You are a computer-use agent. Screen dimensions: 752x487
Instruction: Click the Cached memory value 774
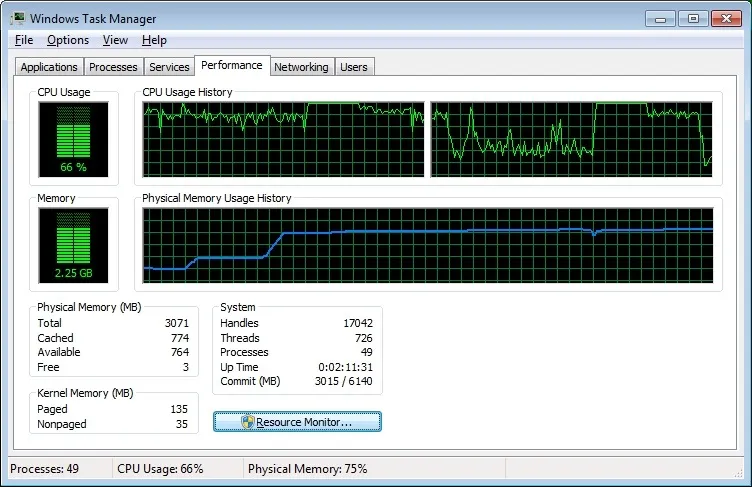tap(180, 338)
